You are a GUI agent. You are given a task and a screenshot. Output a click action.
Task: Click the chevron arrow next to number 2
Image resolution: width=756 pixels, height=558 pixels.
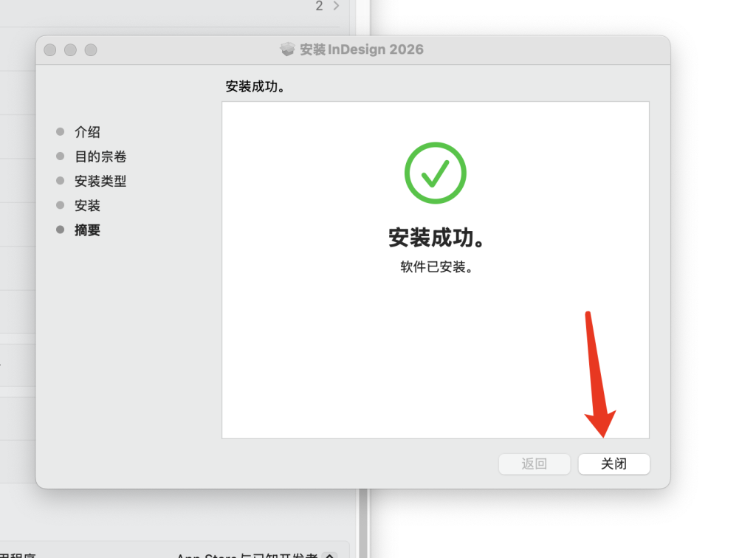tap(336, 6)
